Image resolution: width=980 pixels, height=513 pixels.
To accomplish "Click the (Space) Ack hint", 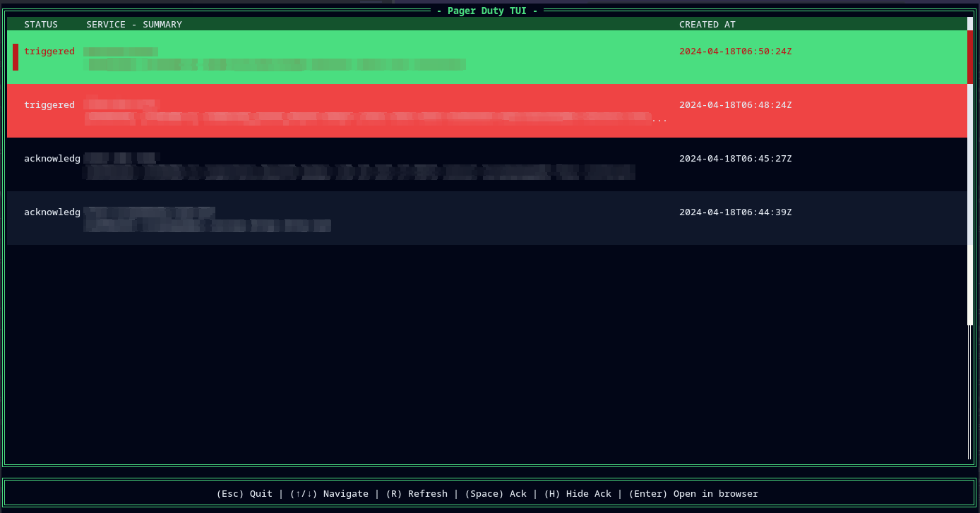I will click(x=496, y=494).
